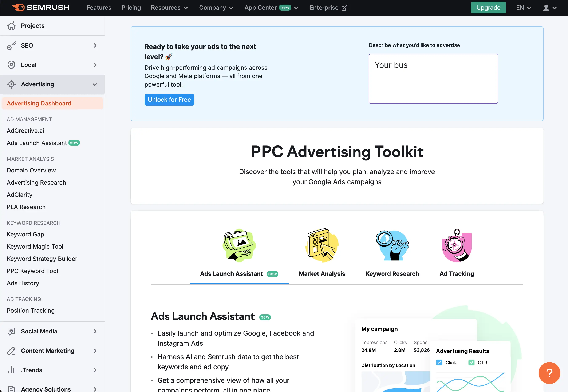Open Ads Launch Assistant sidebar link
Viewport: 568px width, 392px height.
tap(37, 143)
